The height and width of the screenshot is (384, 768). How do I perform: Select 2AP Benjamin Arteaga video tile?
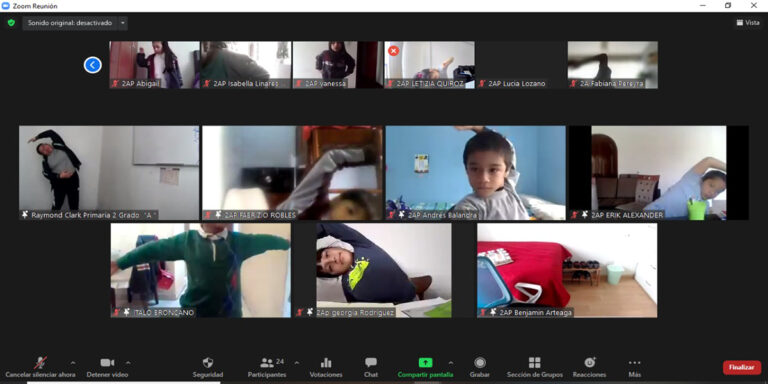[567, 270]
